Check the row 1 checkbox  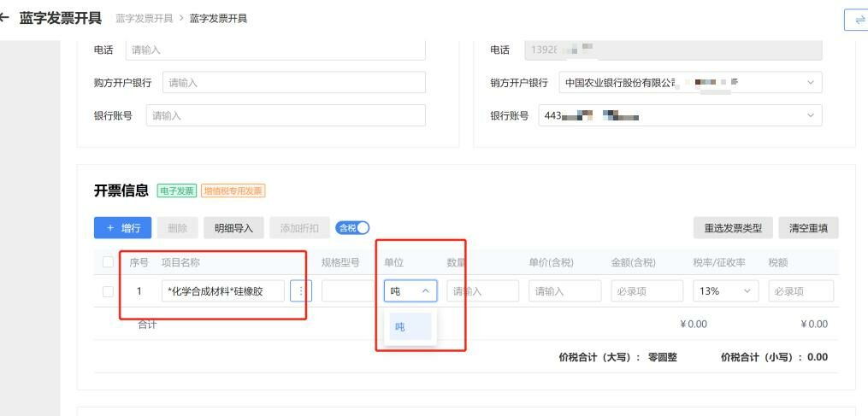point(108,291)
